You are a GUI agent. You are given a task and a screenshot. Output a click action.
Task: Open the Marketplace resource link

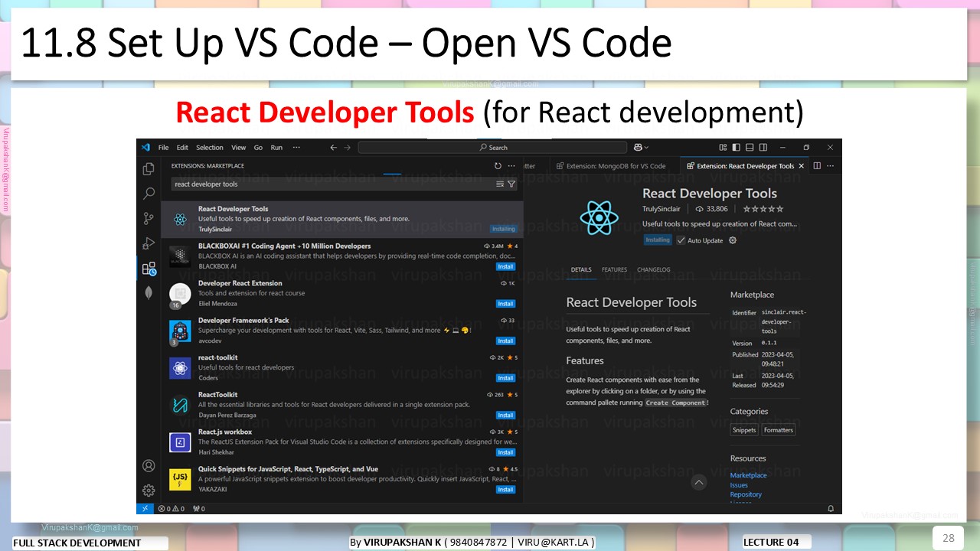click(748, 475)
